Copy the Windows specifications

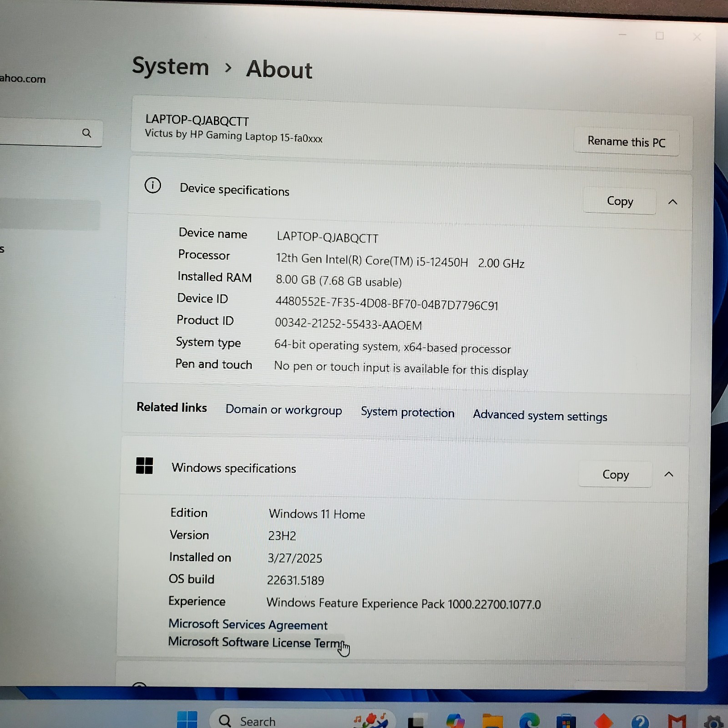pos(615,475)
